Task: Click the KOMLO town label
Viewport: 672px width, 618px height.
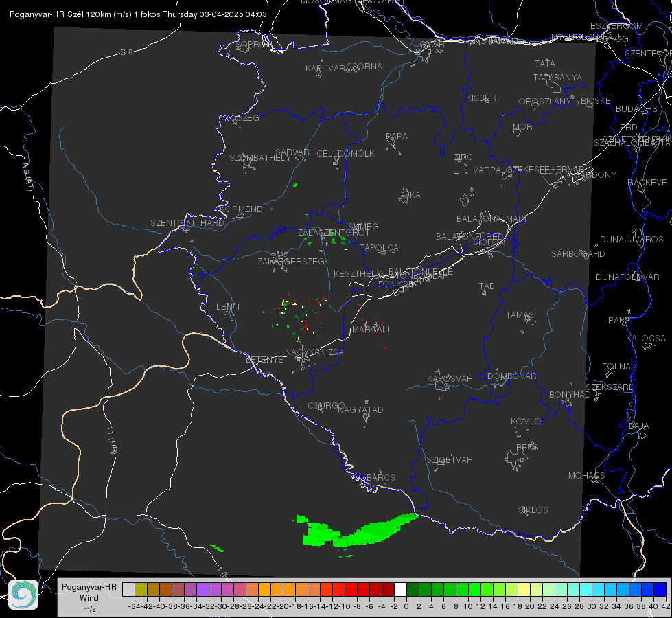Action: (525, 421)
